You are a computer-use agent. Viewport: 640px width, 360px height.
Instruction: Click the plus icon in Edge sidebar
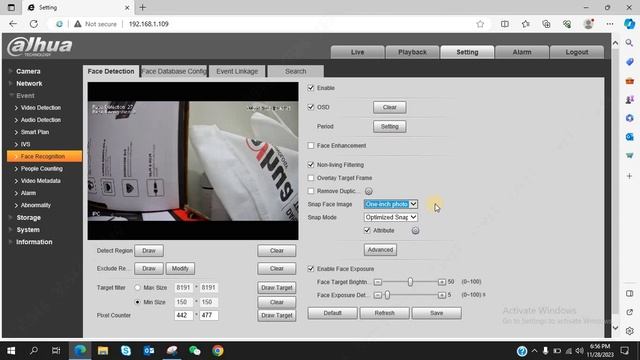(x=629, y=176)
